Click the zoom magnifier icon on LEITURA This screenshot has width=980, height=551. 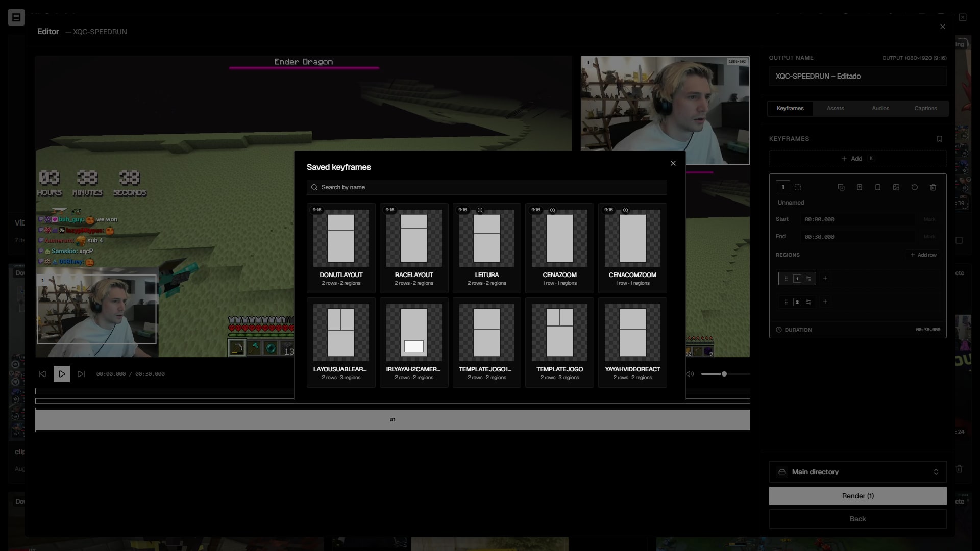coord(480,210)
